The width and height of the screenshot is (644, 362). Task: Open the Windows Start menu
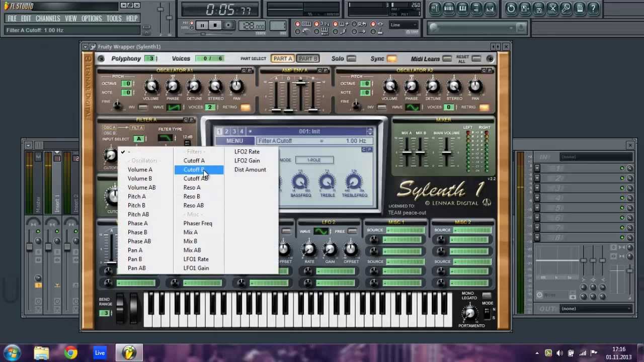[12, 352]
